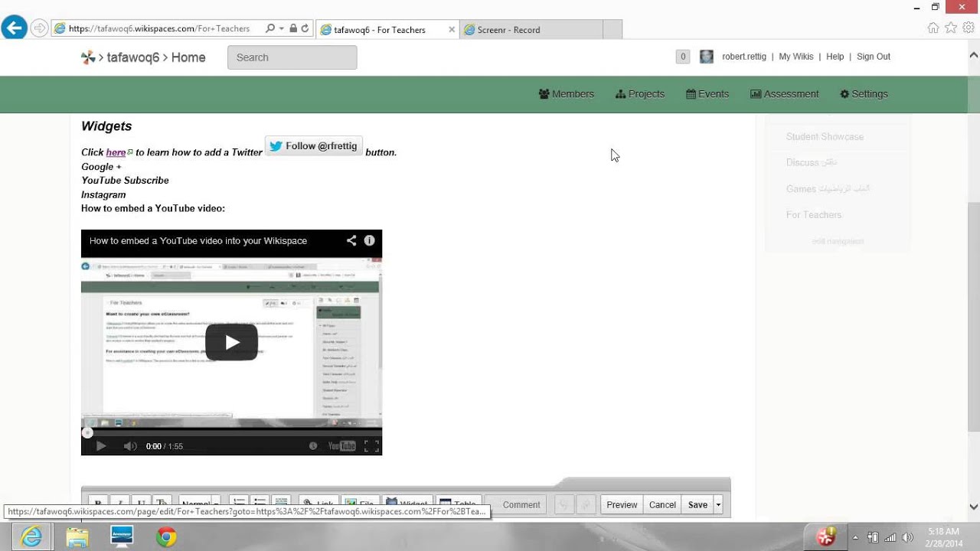Click the video progress bar
The width and height of the screenshot is (980, 551).
[231, 432]
